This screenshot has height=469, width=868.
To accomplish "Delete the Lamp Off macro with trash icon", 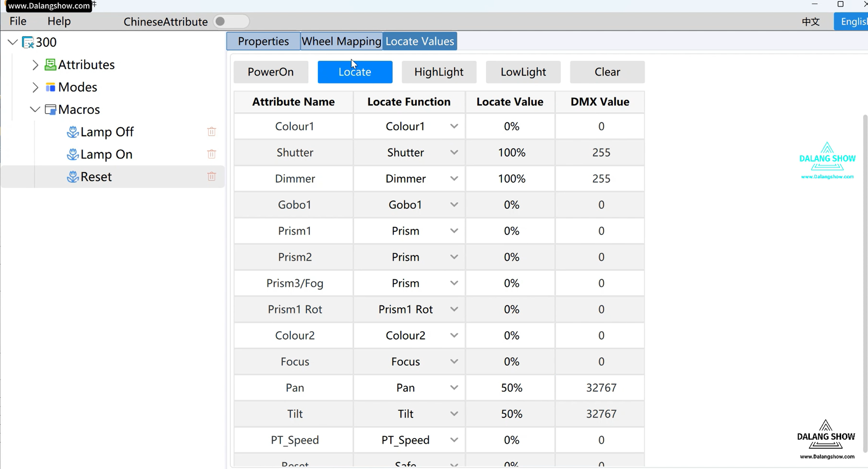I will tap(212, 132).
